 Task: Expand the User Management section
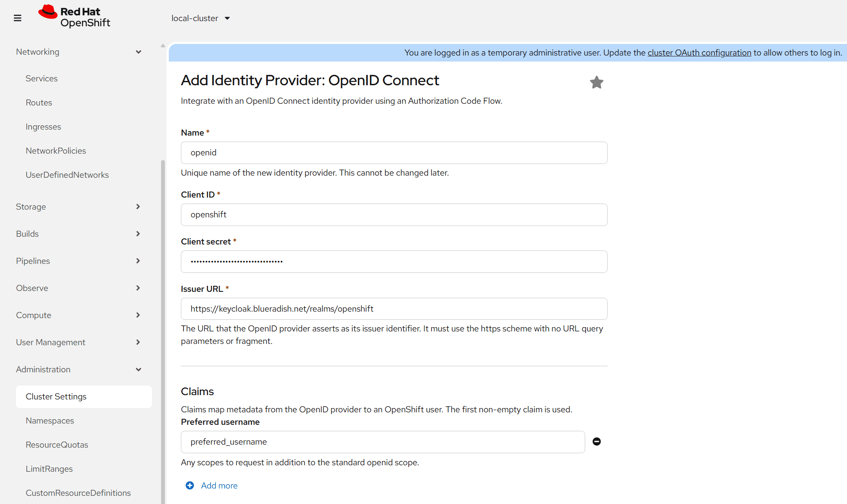click(79, 342)
